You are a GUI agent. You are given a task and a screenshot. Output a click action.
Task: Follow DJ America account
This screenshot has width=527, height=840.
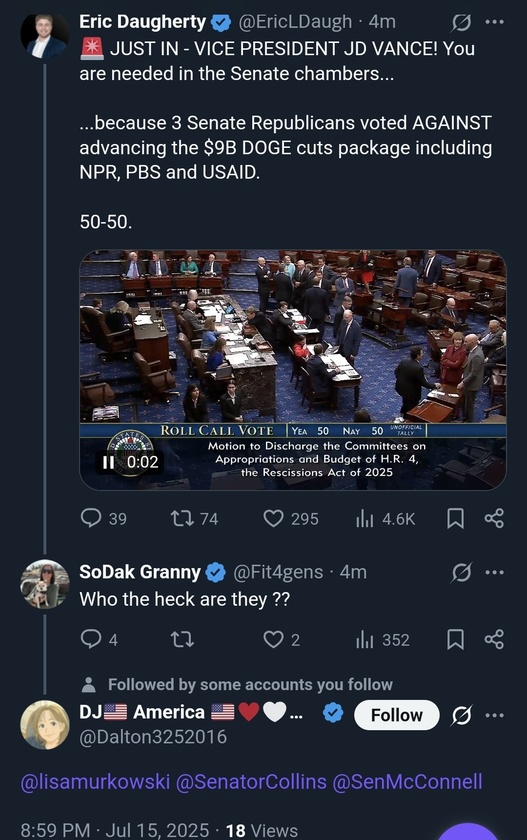(397, 715)
